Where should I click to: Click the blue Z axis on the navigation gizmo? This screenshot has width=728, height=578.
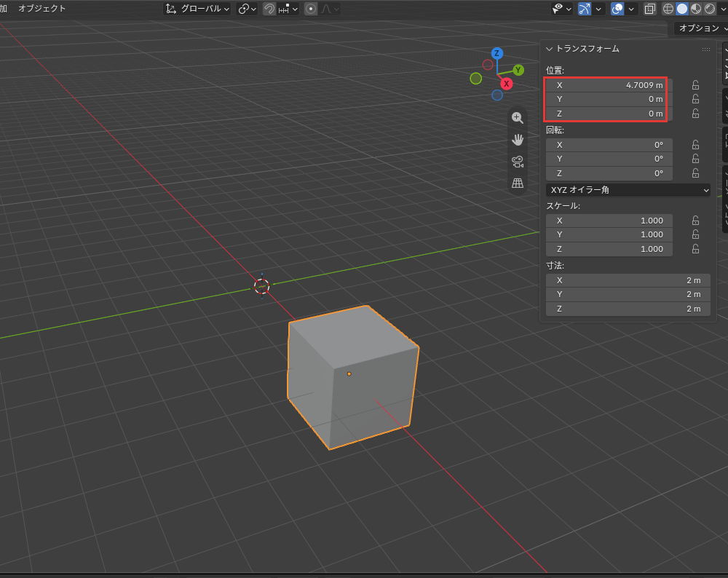tap(496, 53)
